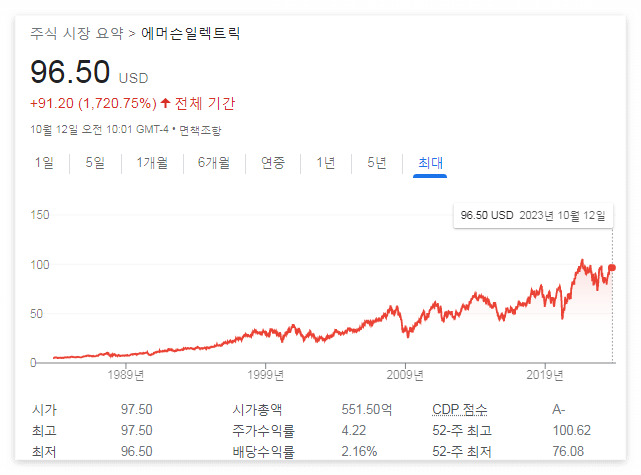Image resolution: width=641 pixels, height=475 pixels.
Task: Click the 시가총액 label
Action: tap(257, 409)
